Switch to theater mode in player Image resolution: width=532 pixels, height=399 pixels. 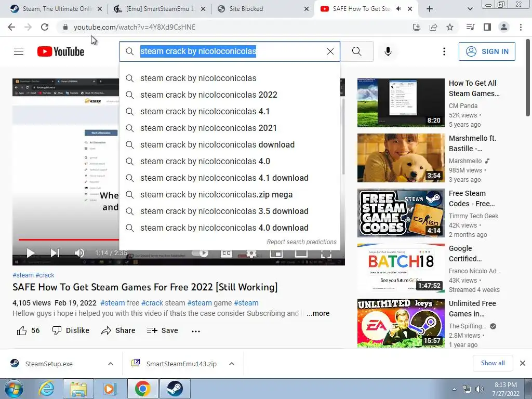click(x=301, y=254)
